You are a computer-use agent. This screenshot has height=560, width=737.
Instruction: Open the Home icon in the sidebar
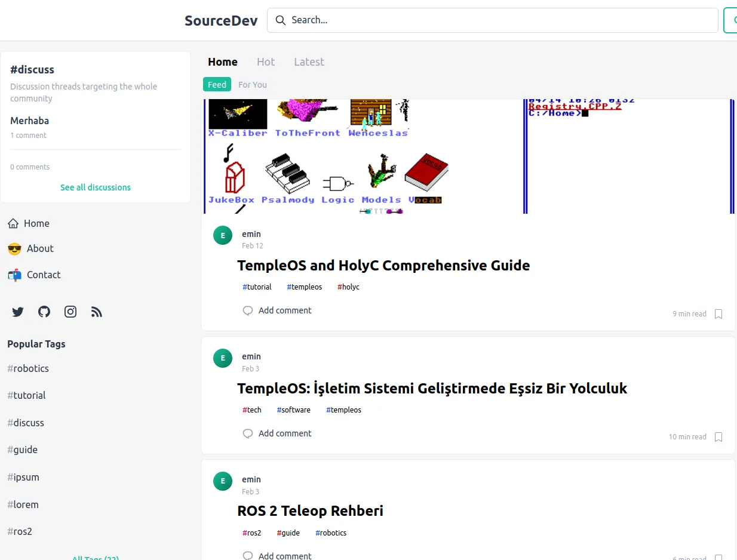tap(14, 223)
